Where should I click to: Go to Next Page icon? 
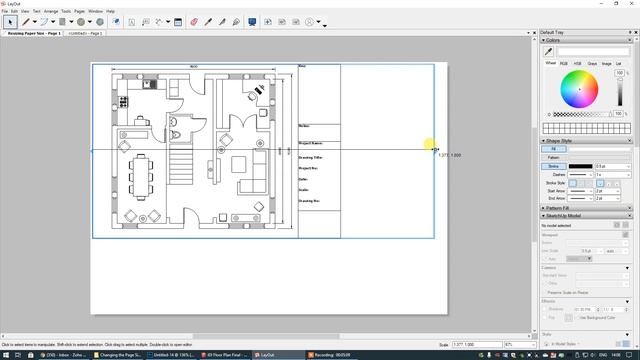click(x=296, y=22)
